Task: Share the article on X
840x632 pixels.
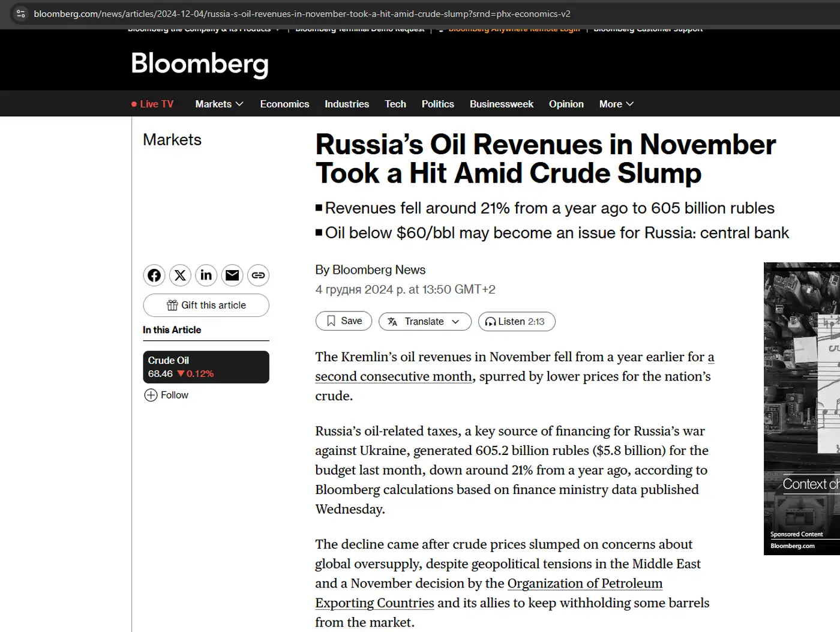Action: (180, 275)
